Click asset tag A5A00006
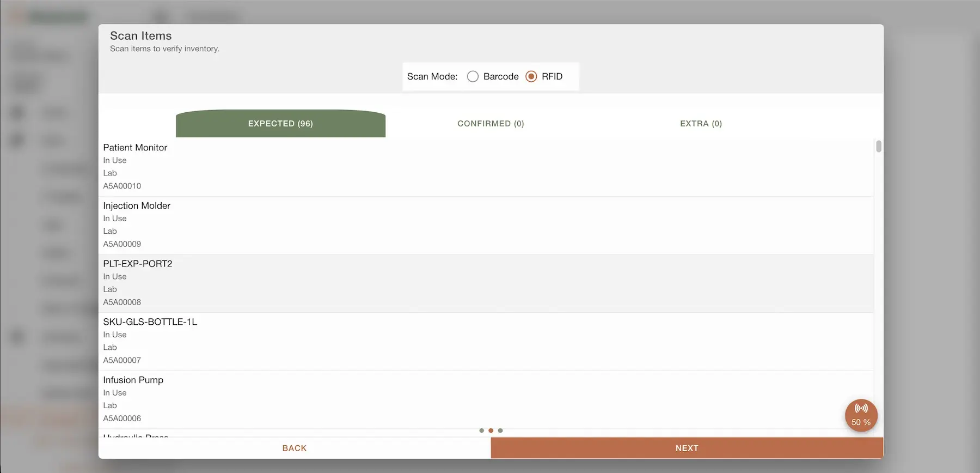980x473 pixels. [122, 419]
